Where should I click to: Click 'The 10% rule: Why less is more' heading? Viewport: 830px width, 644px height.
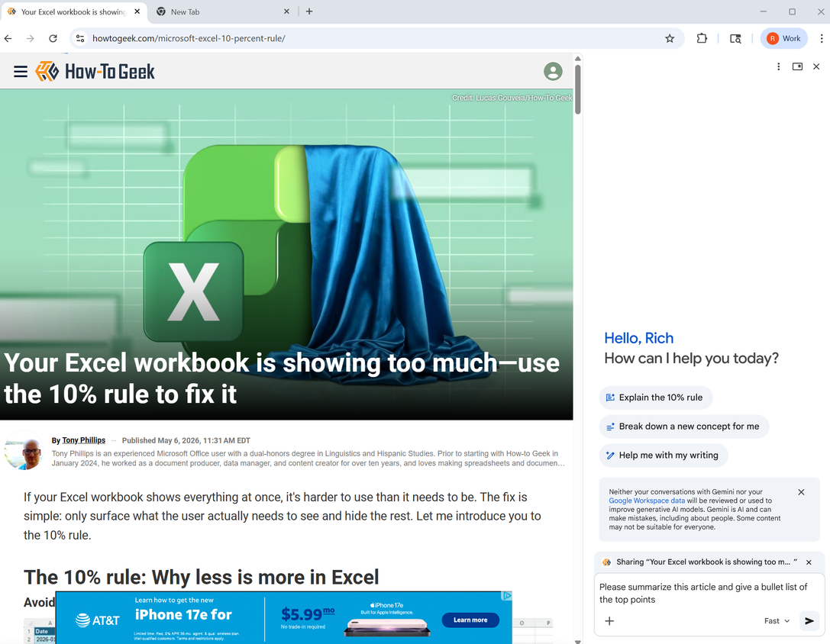coord(201,578)
